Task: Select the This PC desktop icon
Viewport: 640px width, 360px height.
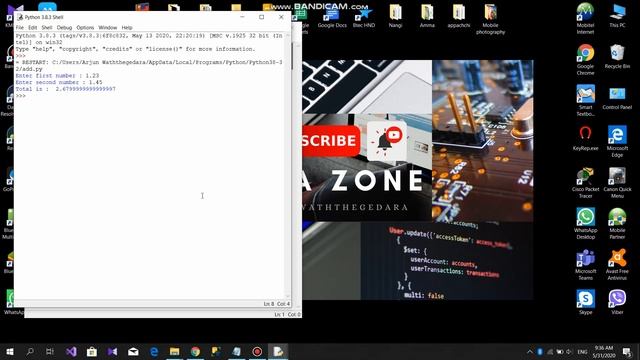Action: click(617, 16)
